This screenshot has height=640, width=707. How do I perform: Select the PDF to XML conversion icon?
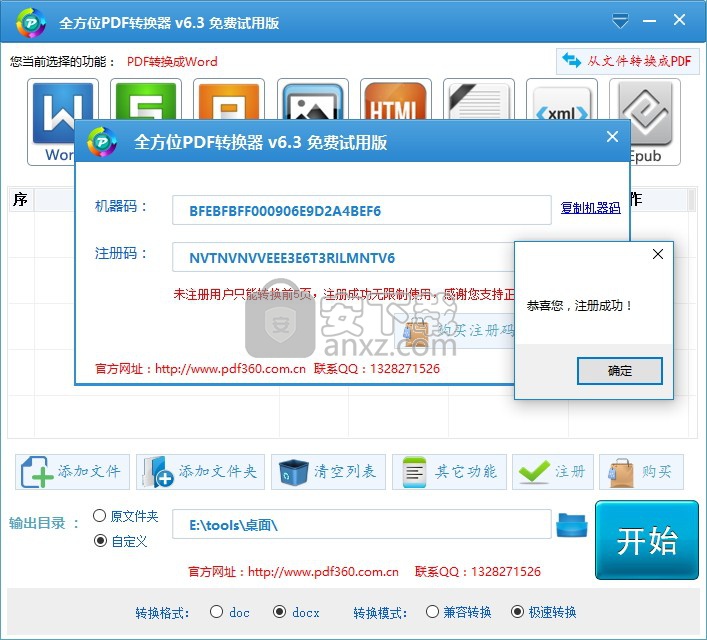[x=561, y=99]
